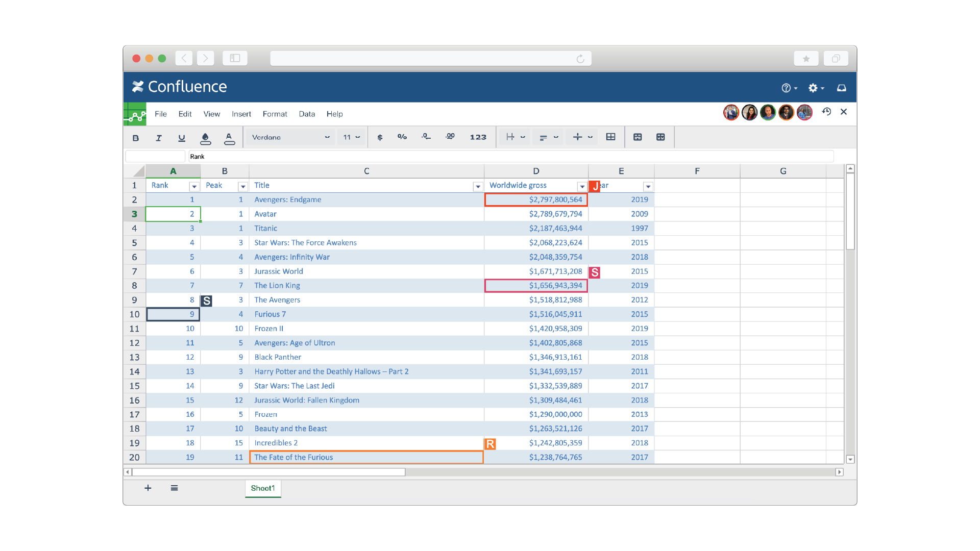The width and height of the screenshot is (980, 551).
Task: Expand the Worldwide gross filter arrow
Action: 582,186
